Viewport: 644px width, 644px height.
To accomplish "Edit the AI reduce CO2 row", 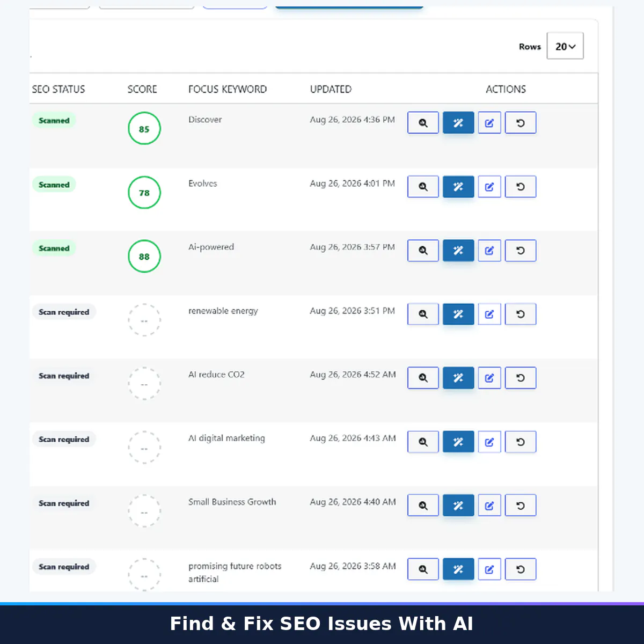I will (489, 378).
